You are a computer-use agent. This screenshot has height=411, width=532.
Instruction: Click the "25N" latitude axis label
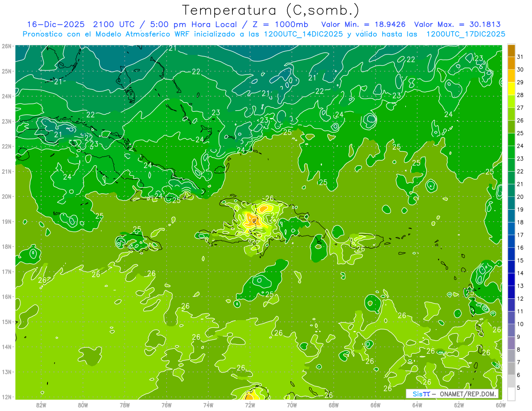point(7,71)
